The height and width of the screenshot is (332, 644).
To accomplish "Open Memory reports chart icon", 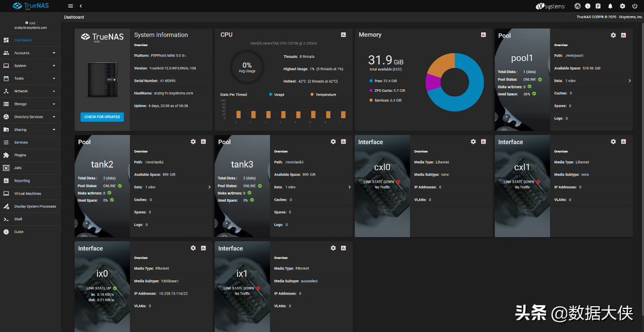I will tap(484, 35).
